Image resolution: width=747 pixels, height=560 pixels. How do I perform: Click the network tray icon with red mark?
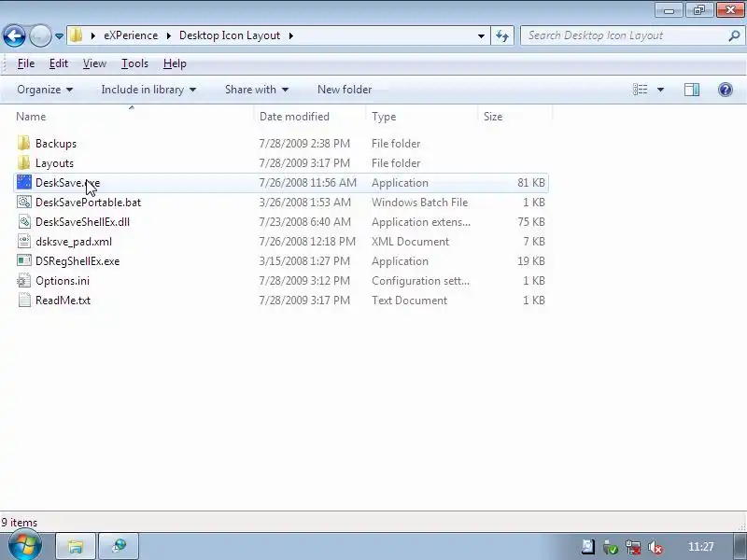(x=633, y=547)
